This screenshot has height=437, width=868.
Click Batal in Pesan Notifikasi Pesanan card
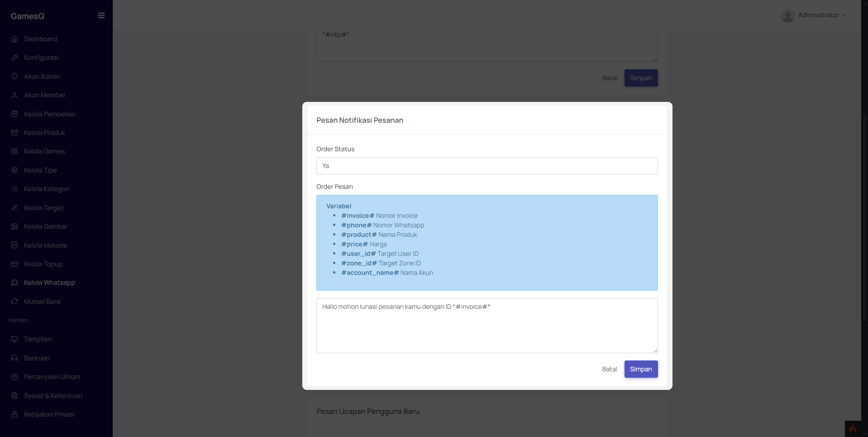pyautogui.click(x=610, y=369)
